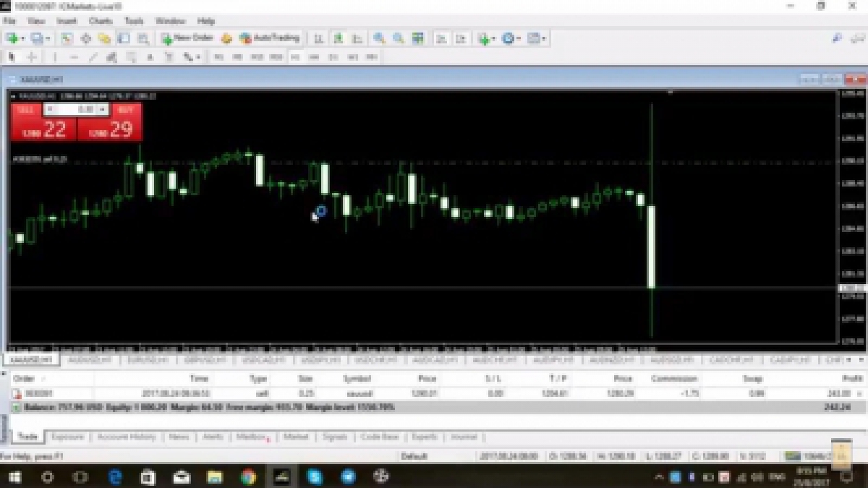868x488 pixels.
Task: Select the text label tool
Action: 150,56
